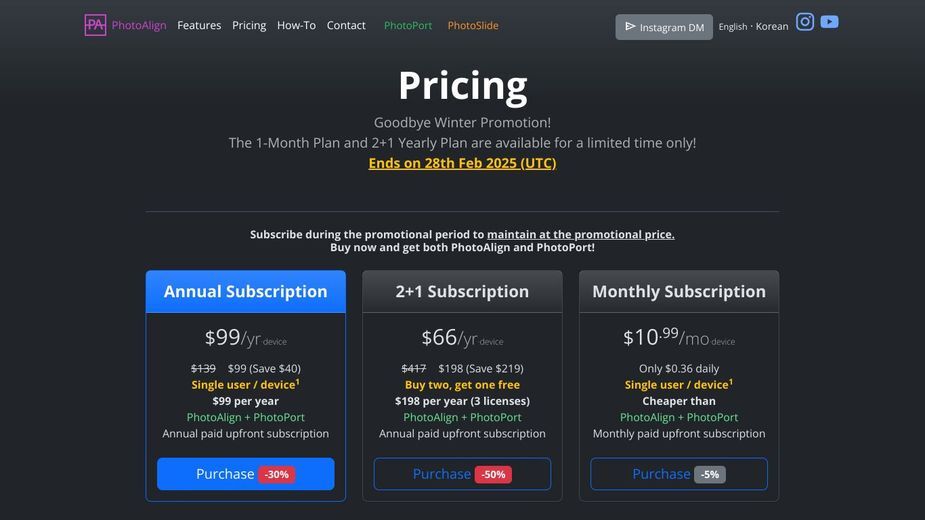This screenshot has height=520, width=925.
Task: Select the Annual Subscription card header
Action: click(x=245, y=292)
